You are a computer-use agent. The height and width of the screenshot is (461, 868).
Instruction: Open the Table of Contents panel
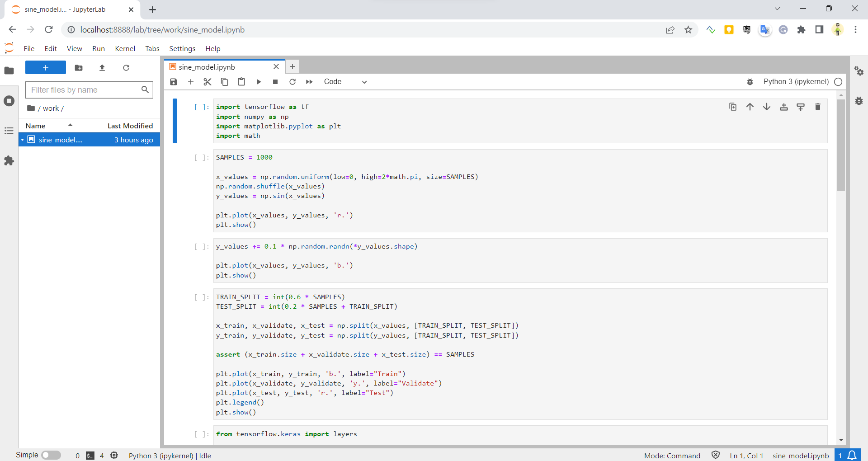pos(9,131)
